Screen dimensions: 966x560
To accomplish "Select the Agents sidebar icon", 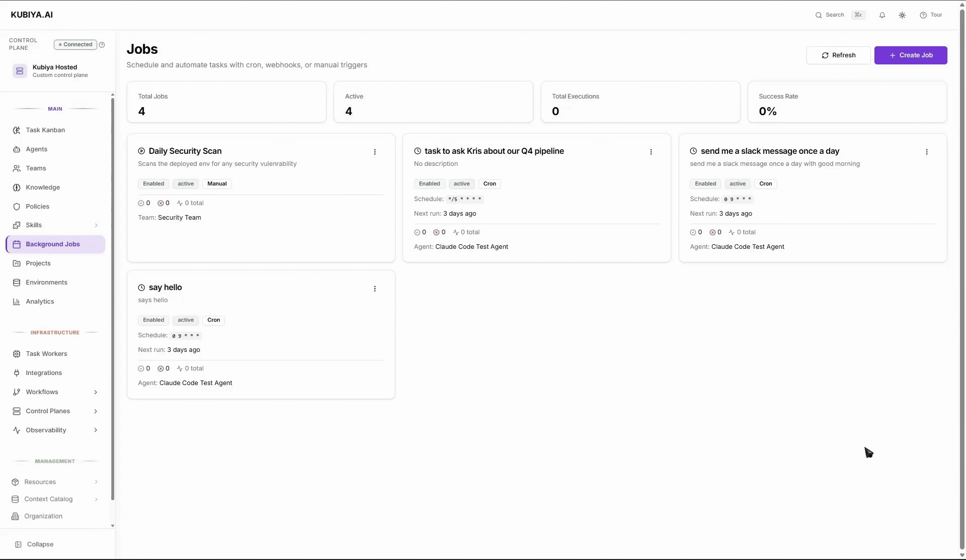I will click(x=36, y=149).
